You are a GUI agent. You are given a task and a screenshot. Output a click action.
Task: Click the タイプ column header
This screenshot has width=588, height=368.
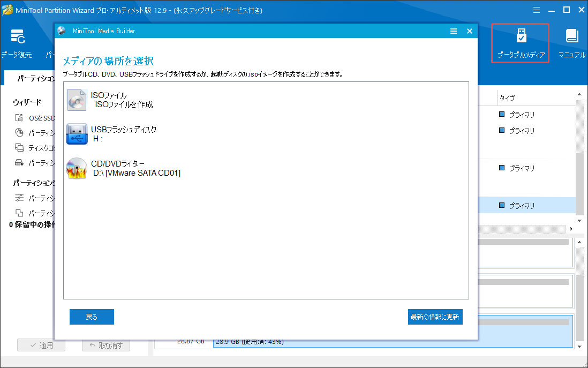click(x=507, y=98)
